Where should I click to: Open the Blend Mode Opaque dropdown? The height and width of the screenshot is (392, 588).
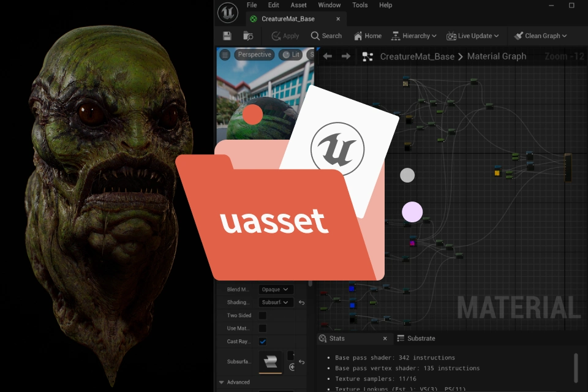pyautogui.click(x=276, y=290)
